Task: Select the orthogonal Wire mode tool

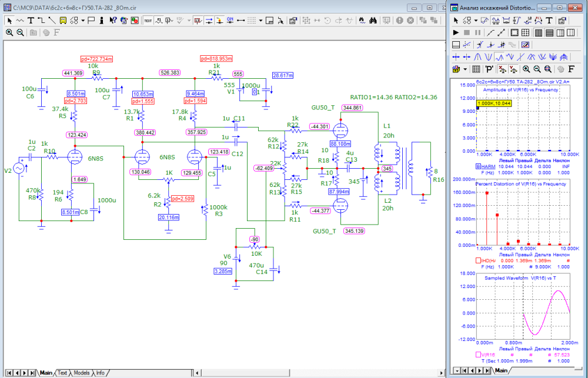Action: click(42, 20)
